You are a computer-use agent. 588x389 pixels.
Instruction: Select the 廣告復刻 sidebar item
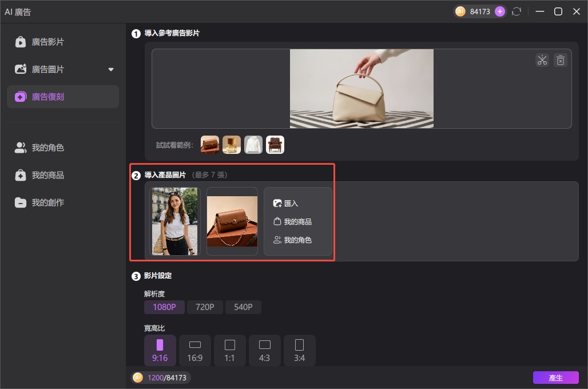(x=62, y=97)
